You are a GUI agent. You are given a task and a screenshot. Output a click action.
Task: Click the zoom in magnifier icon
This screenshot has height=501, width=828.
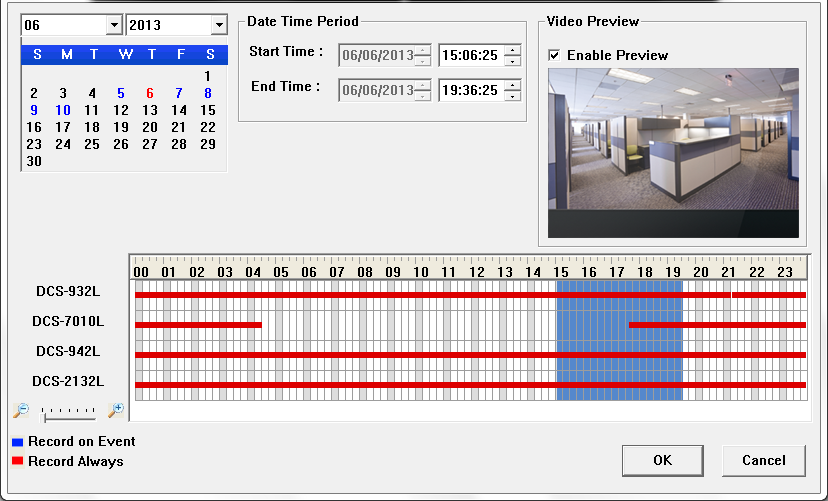116,410
